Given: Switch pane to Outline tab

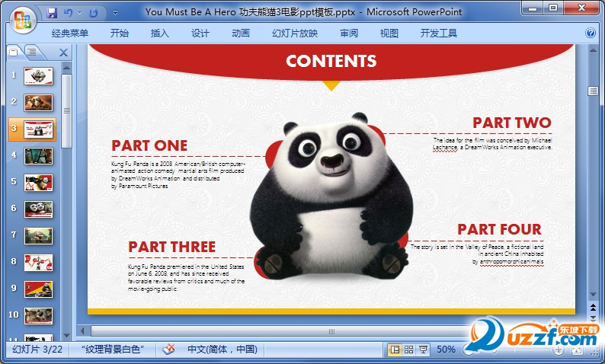Looking at the screenshot, I should click(x=33, y=52).
